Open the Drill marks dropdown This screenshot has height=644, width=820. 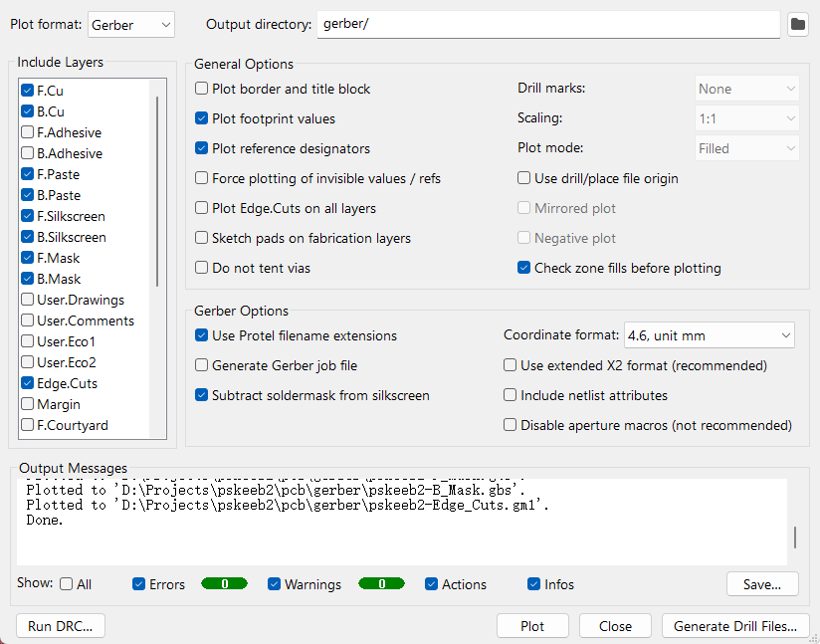[x=746, y=89]
